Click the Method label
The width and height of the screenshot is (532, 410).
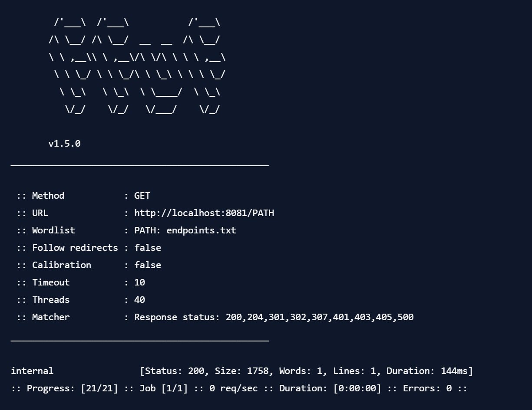48,196
